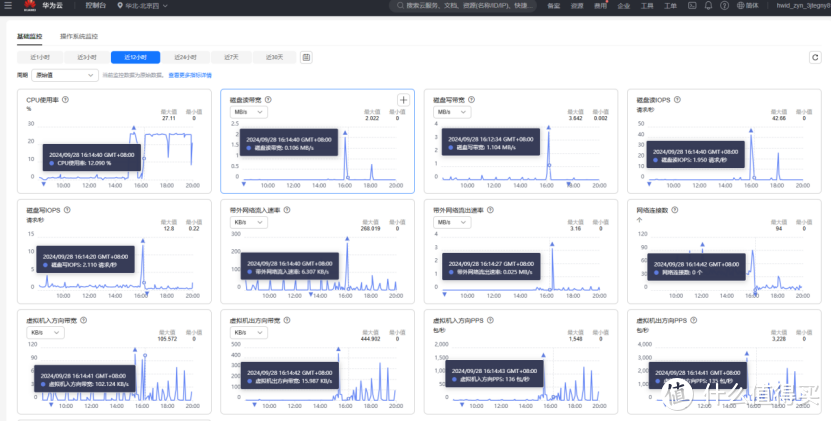Viewport: 831px width, 421px height.
Task: Click the 查看更多指标详情 link
Action: point(190,75)
